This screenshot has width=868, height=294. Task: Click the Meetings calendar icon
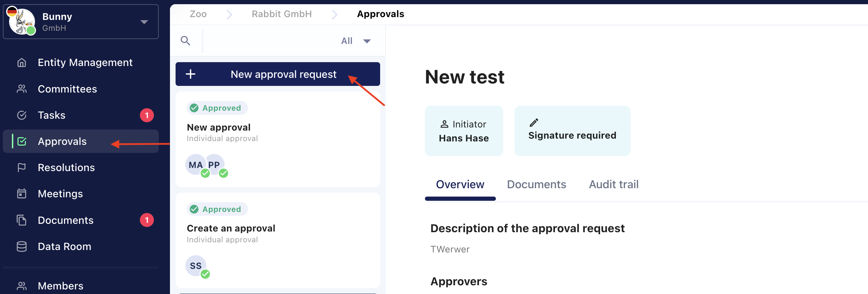point(22,194)
